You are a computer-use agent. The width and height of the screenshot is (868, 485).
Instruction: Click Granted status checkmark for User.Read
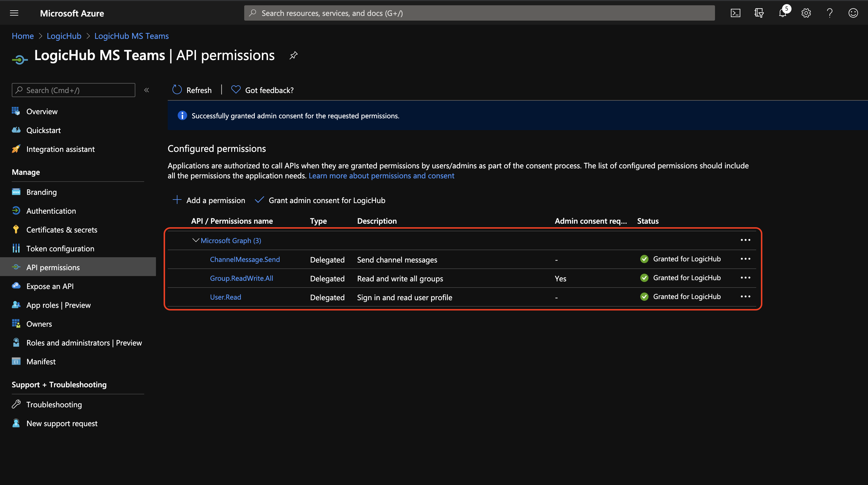coord(644,297)
